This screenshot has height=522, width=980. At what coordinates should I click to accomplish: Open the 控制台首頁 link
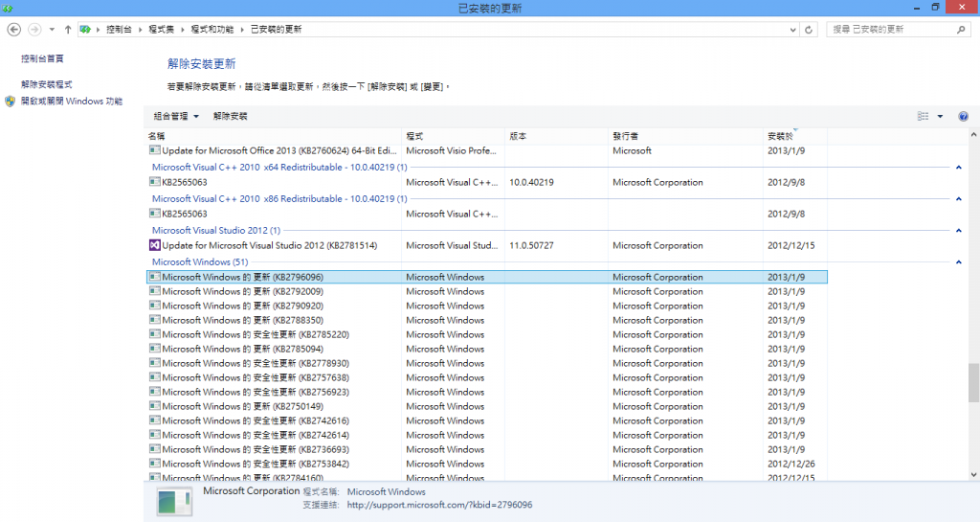point(42,58)
